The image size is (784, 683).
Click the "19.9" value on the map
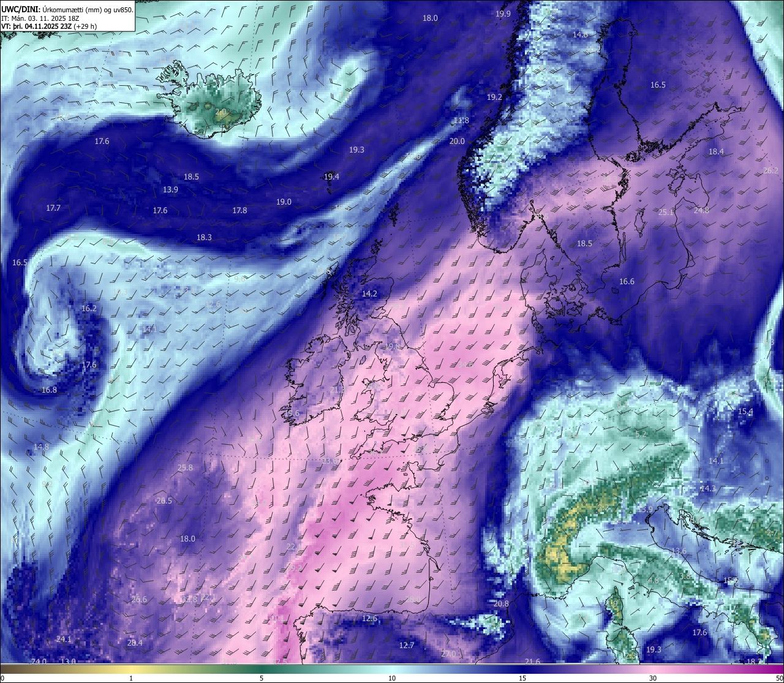[503, 13]
